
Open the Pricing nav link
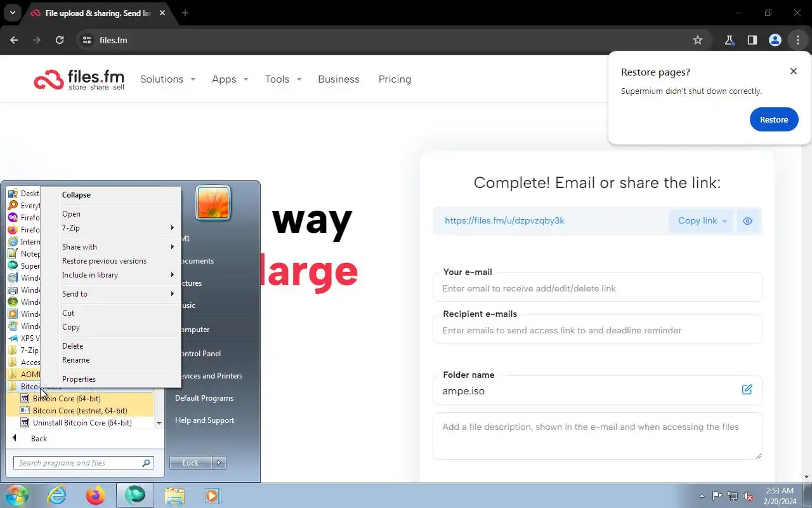[x=395, y=79]
